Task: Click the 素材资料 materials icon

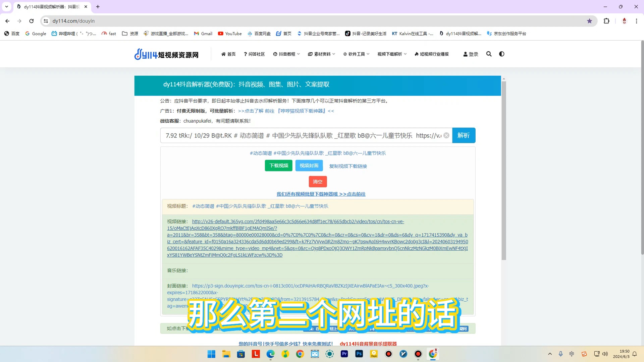Action: coord(310,54)
